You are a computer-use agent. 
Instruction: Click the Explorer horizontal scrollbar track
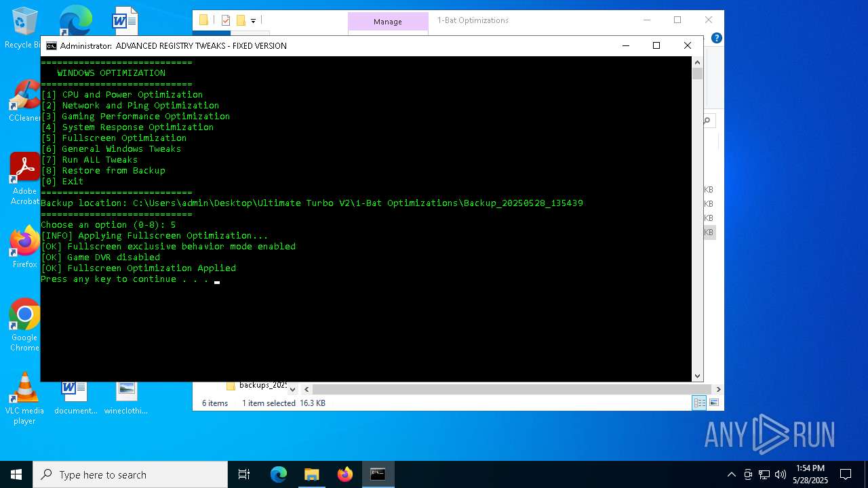(x=512, y=389)
